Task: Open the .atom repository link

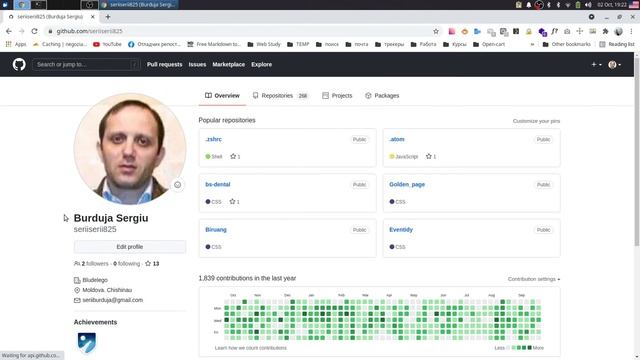Action: 397,139
